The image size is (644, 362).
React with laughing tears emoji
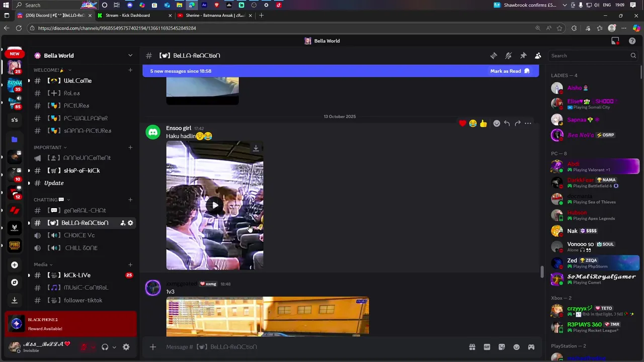pos(473,123)
